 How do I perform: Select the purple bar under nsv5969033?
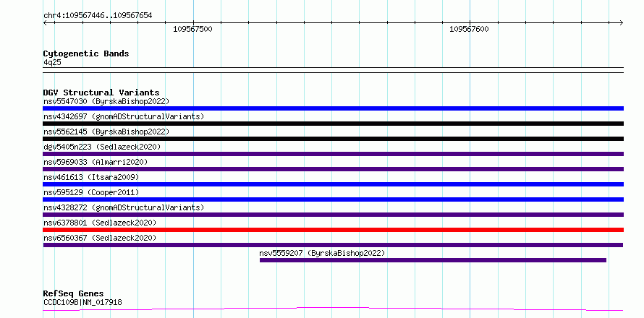coord(333,169)
